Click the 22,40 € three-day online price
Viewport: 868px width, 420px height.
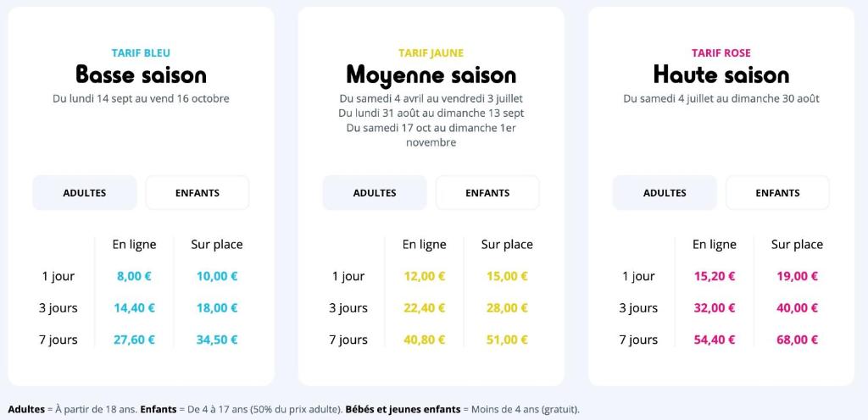(x=424, y=308)
